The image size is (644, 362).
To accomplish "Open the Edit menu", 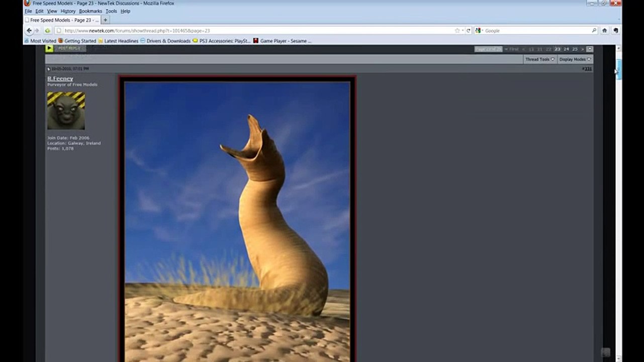I will pyautogui.click(x=39, y=11).
